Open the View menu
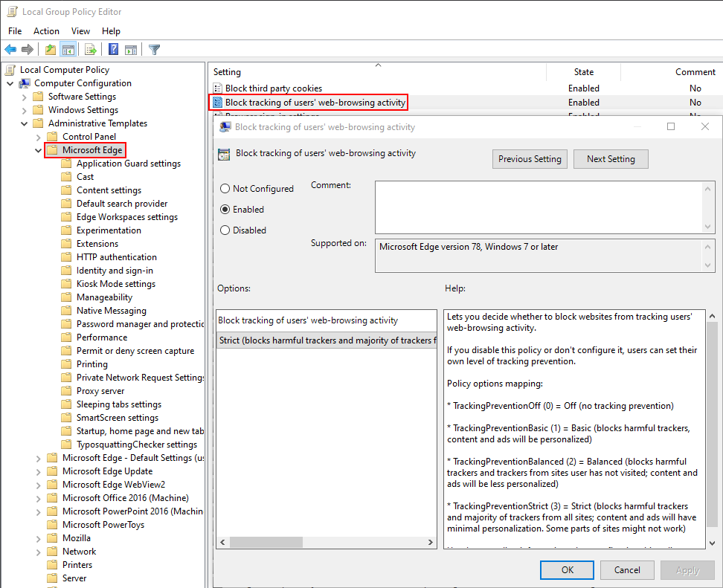 coord(80,31)
